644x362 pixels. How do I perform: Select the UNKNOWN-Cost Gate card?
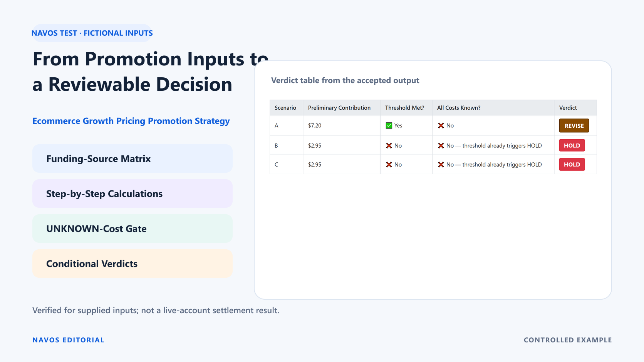click(x=132, y=229)
